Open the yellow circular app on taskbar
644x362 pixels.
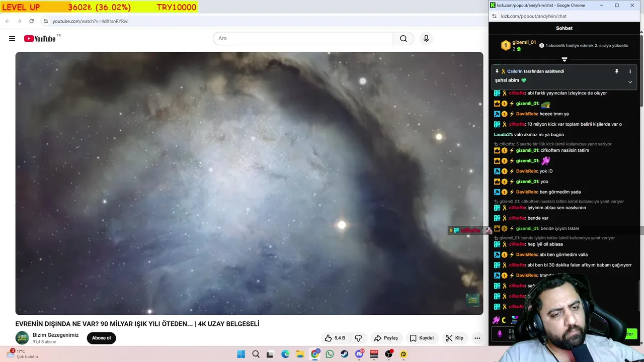403,354
